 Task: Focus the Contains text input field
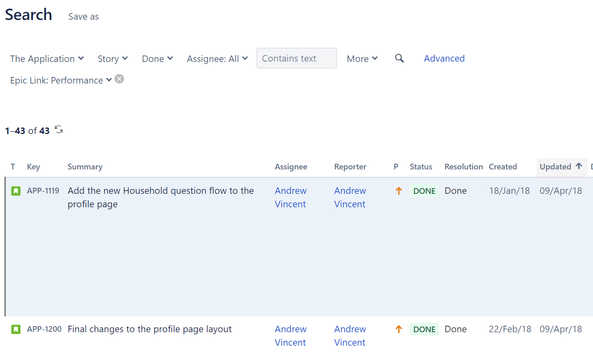click(296, 58)
